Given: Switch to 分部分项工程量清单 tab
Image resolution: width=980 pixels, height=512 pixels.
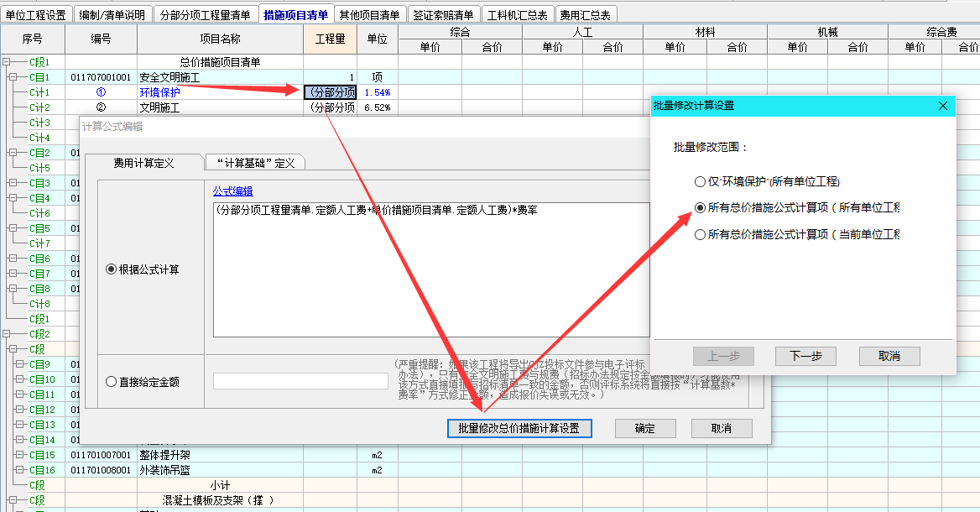Looking at the screenshot, I should tap(206, 15).
